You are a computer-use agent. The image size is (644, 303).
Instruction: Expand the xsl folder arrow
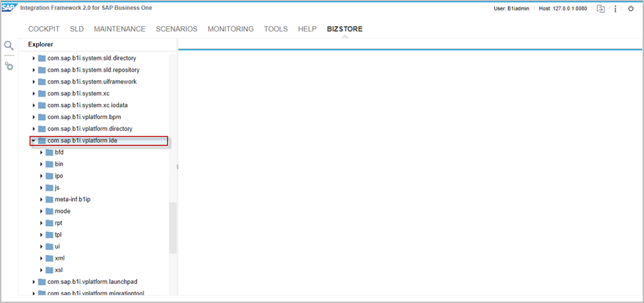[x=41, y=270]
